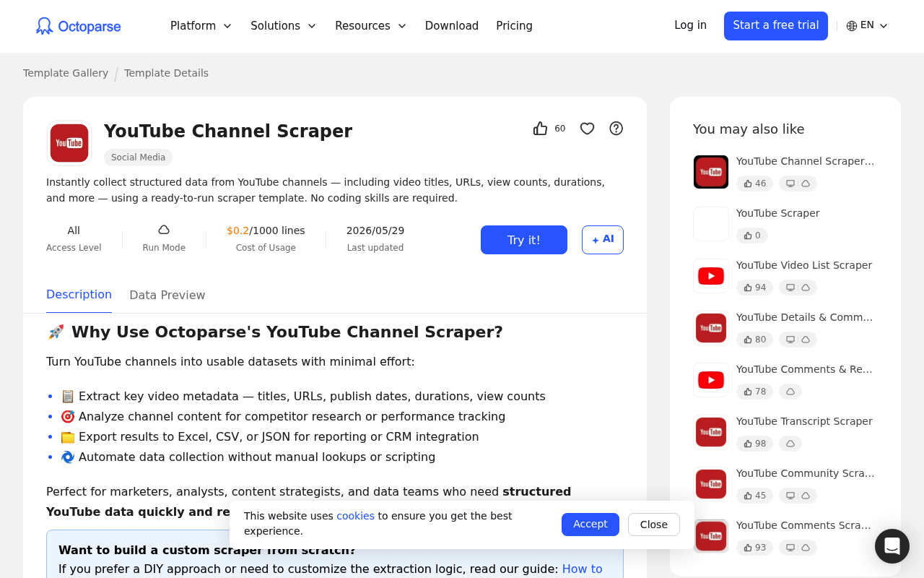Viewport: 924px width, 578px height.
Task: Click run-mode badge beside 94 likes
Action: click(798, 288)
